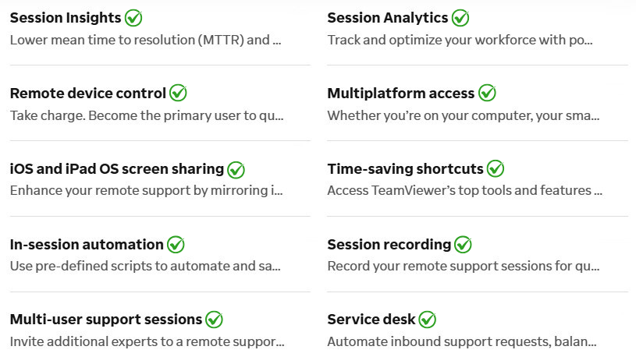
Task: Click the Service desk heading text
Action: pos(371,320)
